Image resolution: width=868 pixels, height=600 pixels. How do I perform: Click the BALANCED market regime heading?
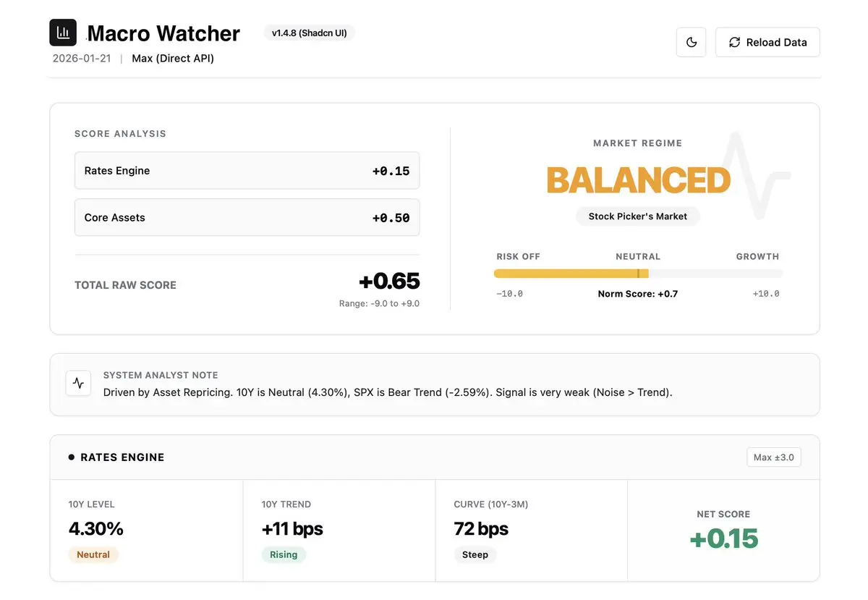[x=638, y=180]
